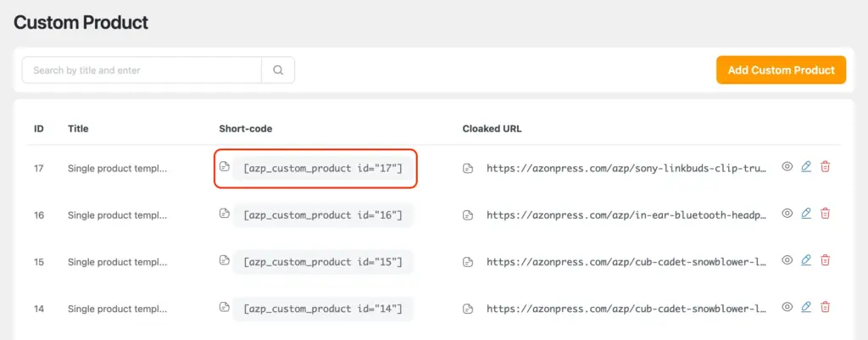Preview product 16 using eye icon
The height and width of the screenshot is (340, 868).
coord(787,214)
